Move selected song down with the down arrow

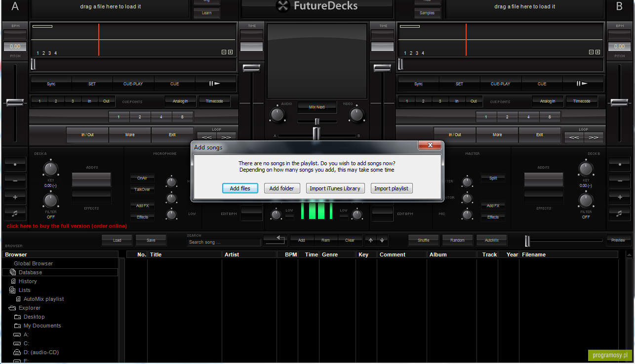click(382, 240)
